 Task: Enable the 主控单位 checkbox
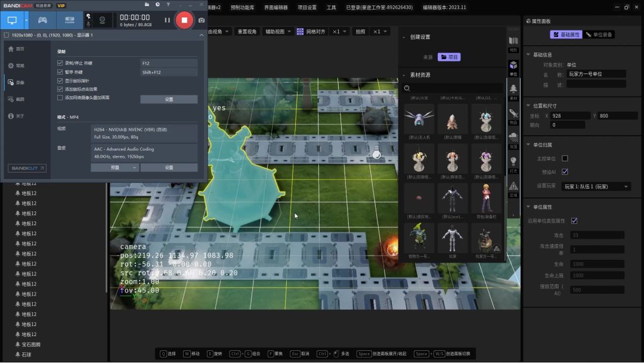coord(565,158)
